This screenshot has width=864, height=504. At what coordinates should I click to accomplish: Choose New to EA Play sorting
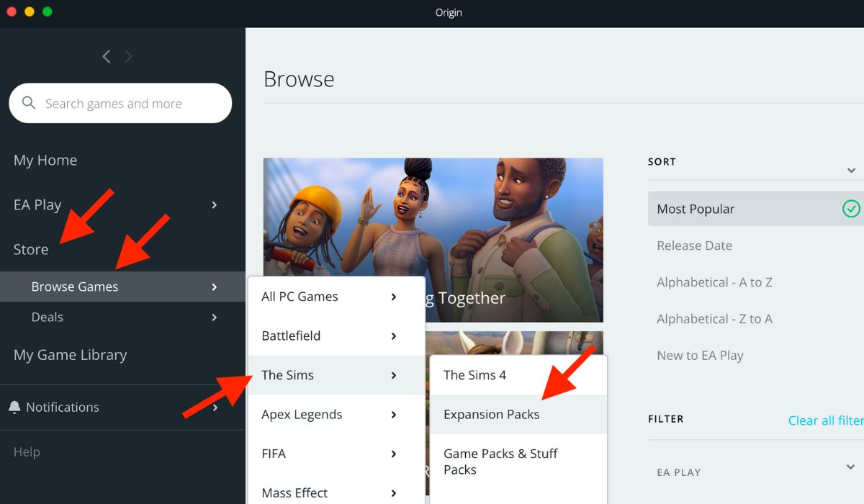point(699,355)
